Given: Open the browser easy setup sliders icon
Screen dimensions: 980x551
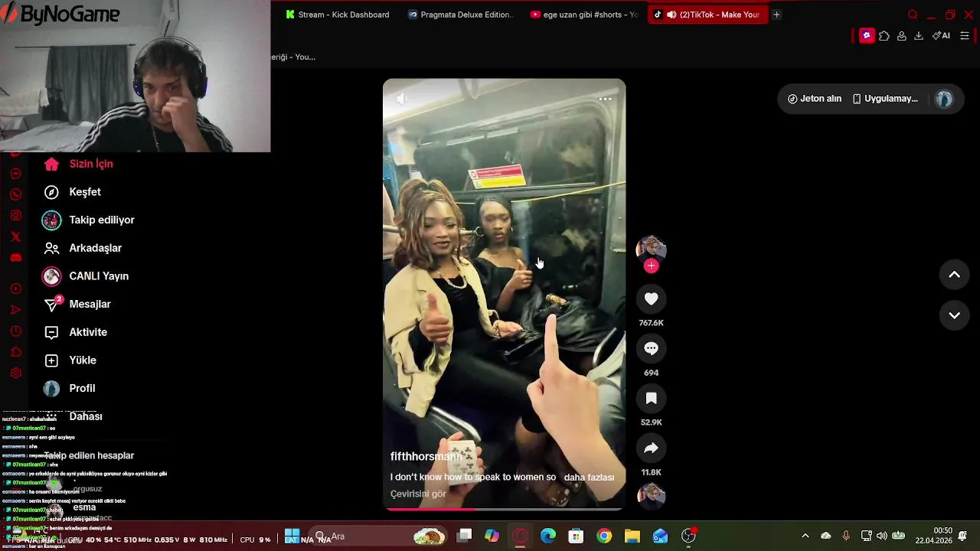Looking at the screenshot, I should coord(965,35).
